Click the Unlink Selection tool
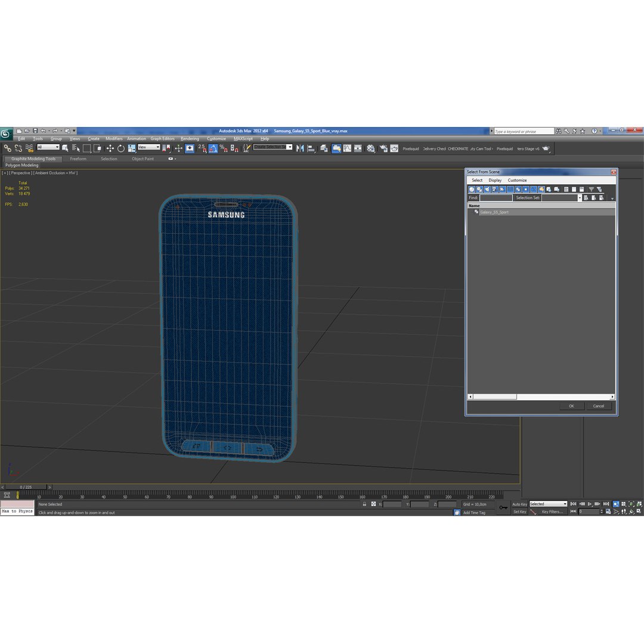Screen dimensions: 644x644 tap(18, 148)
